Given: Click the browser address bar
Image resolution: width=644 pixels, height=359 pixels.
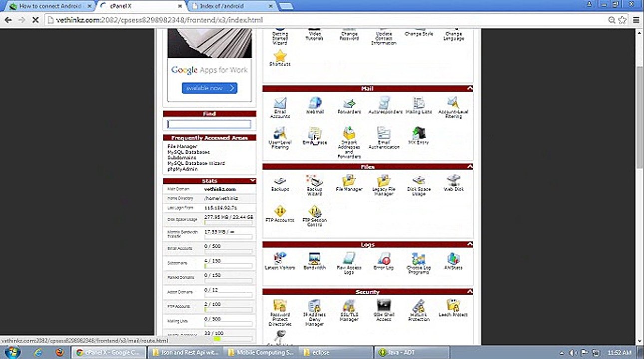Looking at the screenshot, I should pyautogui.click(x=324, y=20).
